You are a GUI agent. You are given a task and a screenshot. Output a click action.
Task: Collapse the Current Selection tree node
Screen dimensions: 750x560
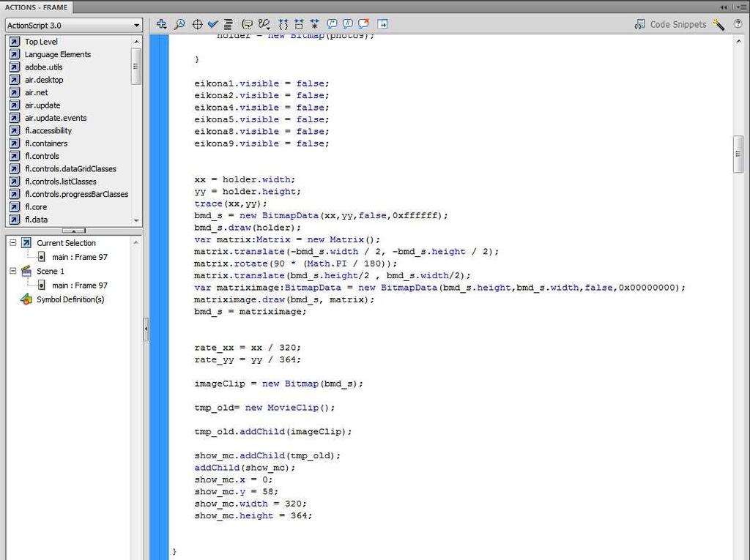(13, 242)
